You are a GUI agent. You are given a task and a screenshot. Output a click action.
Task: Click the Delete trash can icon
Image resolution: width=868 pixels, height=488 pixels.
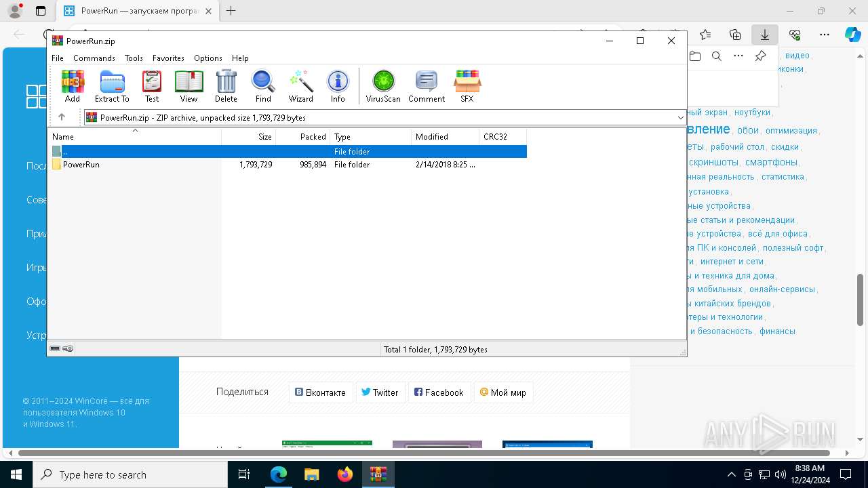tap(226, 86)
